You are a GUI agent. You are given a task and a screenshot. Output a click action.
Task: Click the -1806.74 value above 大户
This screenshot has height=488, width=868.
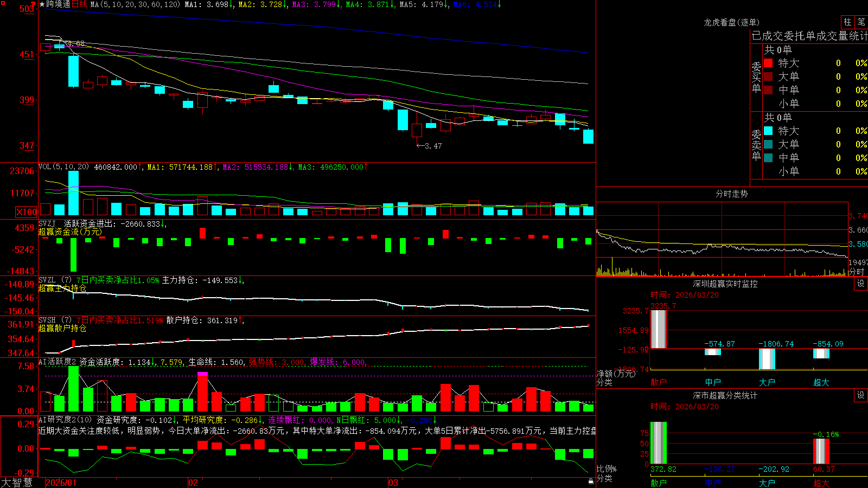[x=776, y=344]
